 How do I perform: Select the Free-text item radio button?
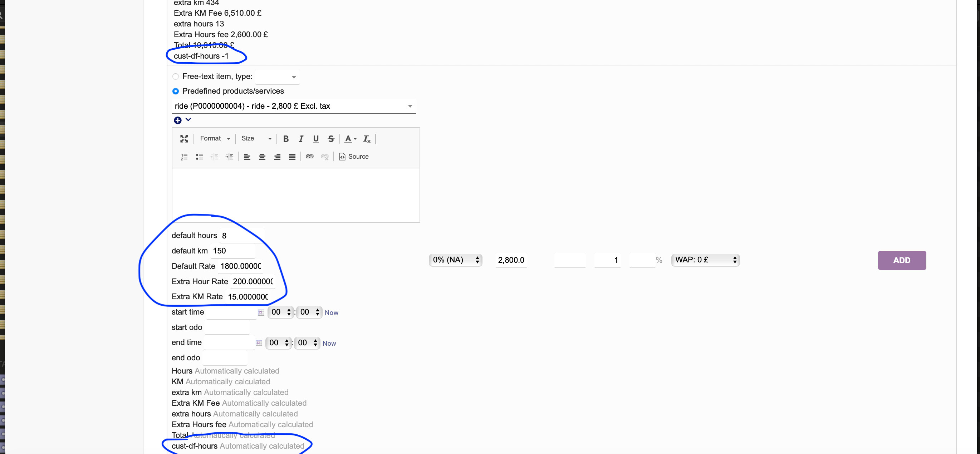pos(175,77)
